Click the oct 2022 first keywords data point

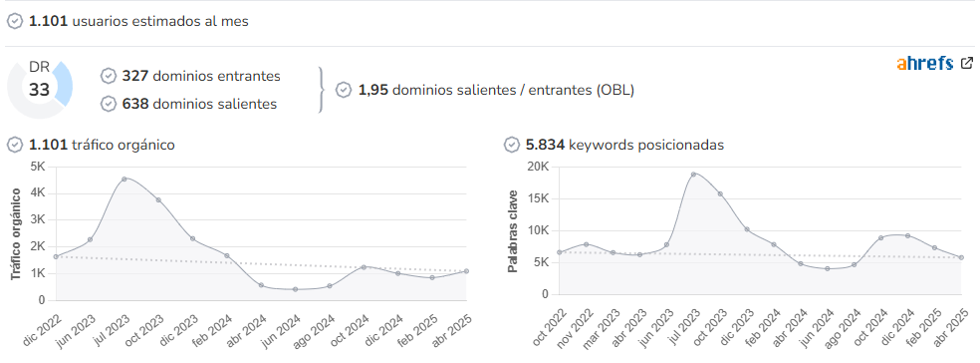click(560, 252)
